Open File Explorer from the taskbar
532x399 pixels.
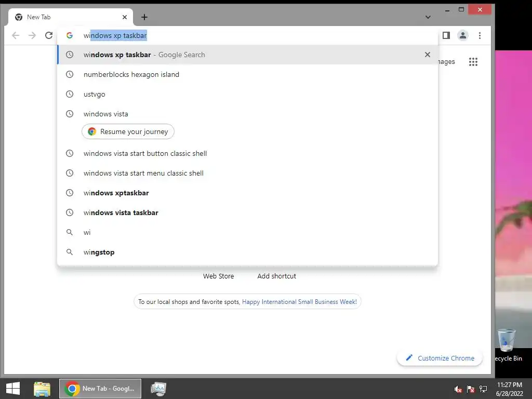42,389
